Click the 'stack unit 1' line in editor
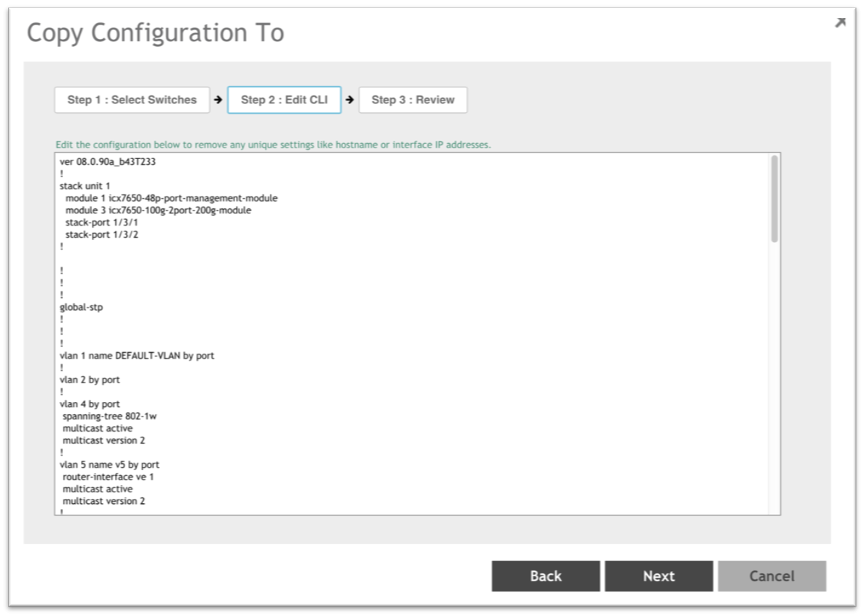Viewport: 863px width, 616px height. pos(85,186)
